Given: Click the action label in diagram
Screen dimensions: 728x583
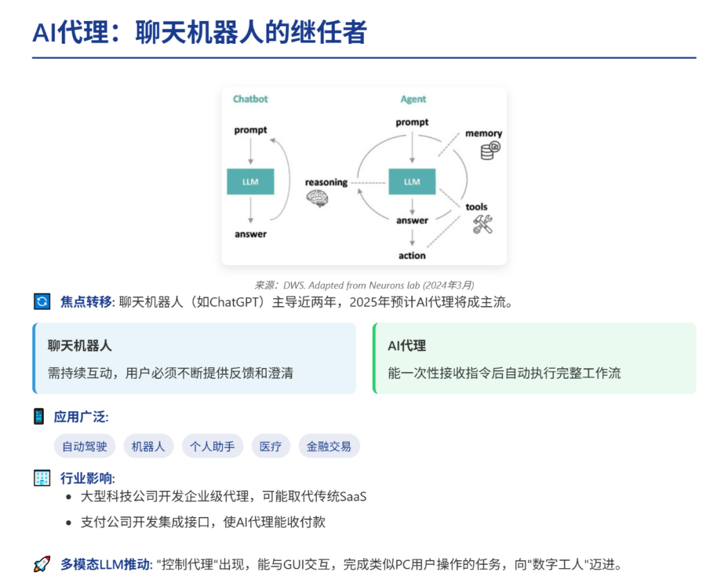Looking at the screenshot, I should point(412,255).
